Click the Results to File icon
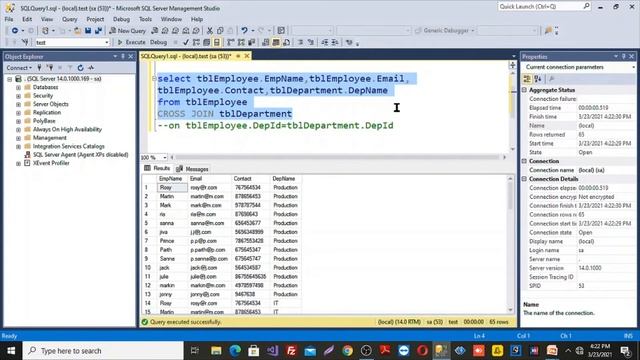 (x=287, y=42)
